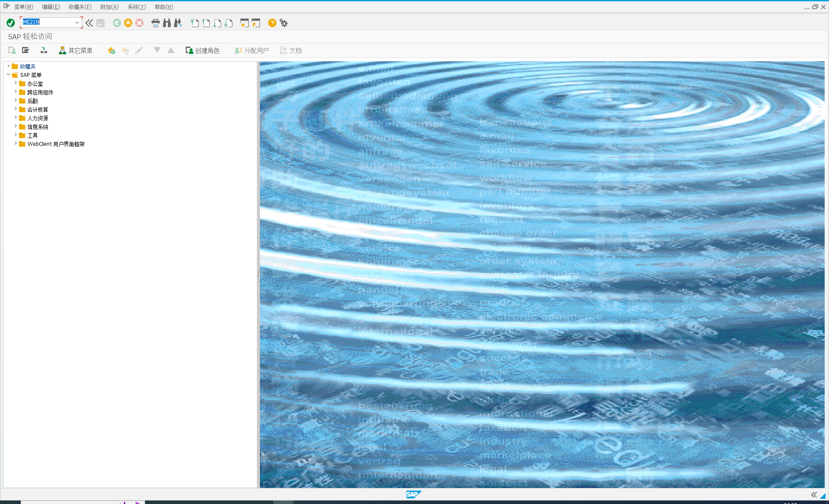829x504 pixels.
Task: Open Customize Local Layout gear icon
Action: tap(284, 23)
